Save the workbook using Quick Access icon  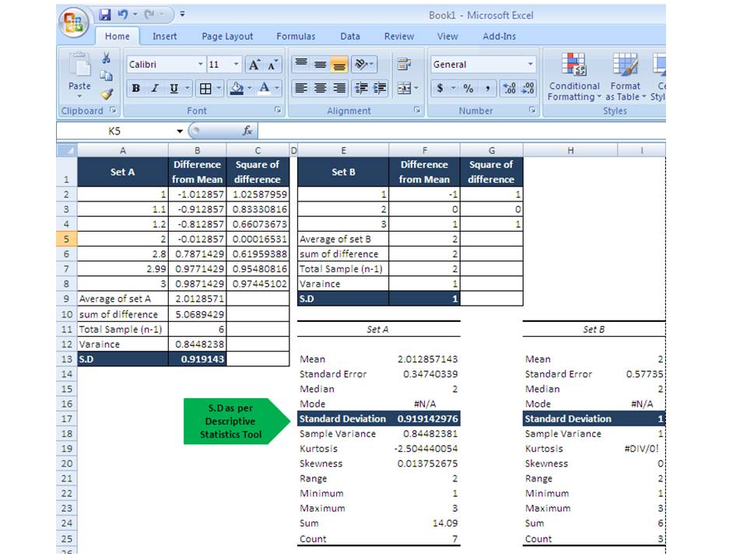click(105, 14)
